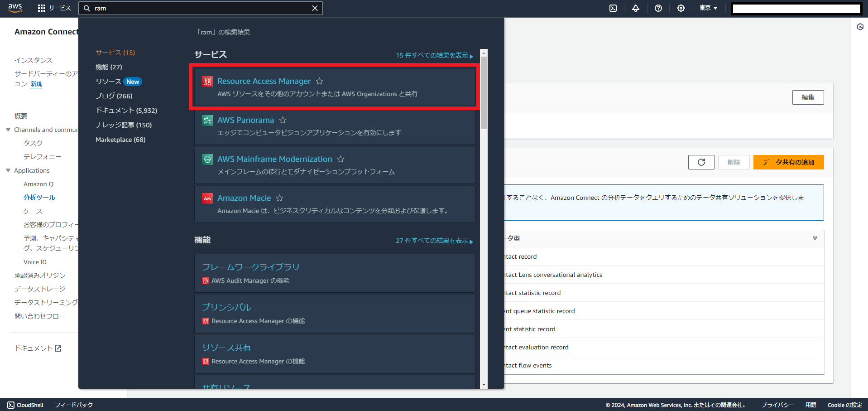Open AWS Panorama service link
This screenshot has width=868, height=411.
pyautogui.click(x=245, y=120)
